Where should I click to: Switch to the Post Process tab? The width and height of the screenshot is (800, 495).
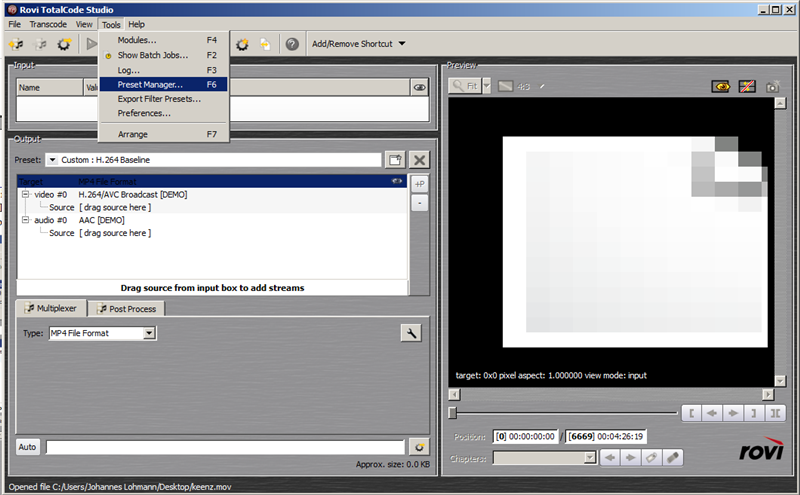pos(127,309)
